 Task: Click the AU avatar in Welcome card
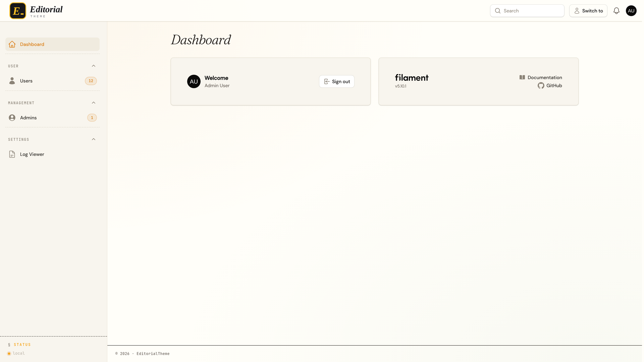194,81
